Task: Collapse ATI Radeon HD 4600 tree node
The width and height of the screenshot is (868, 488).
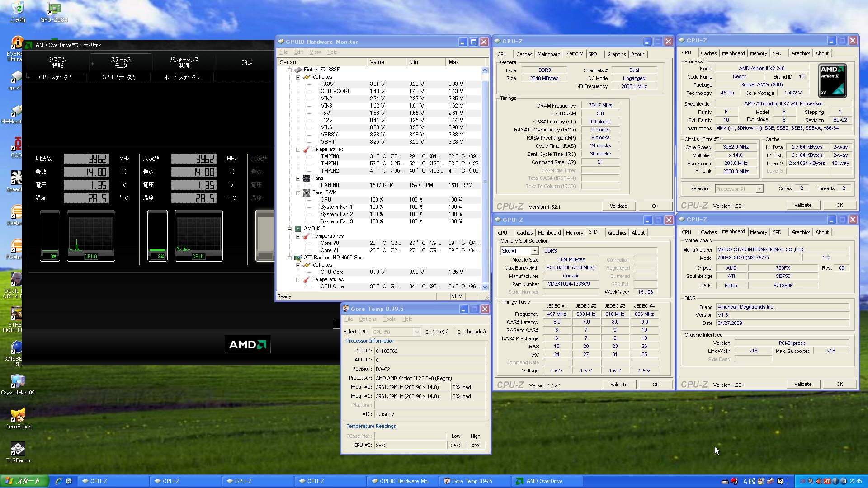Action: 290,258
